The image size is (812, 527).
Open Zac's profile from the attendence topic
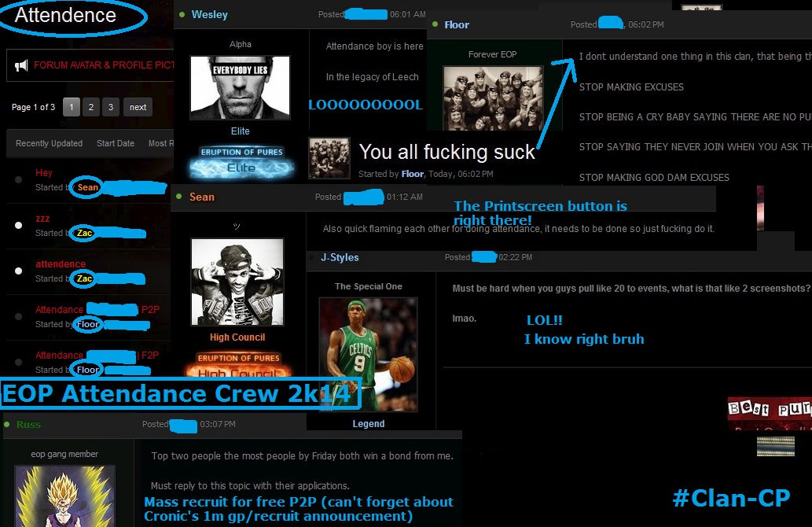[x=84, y=278]
